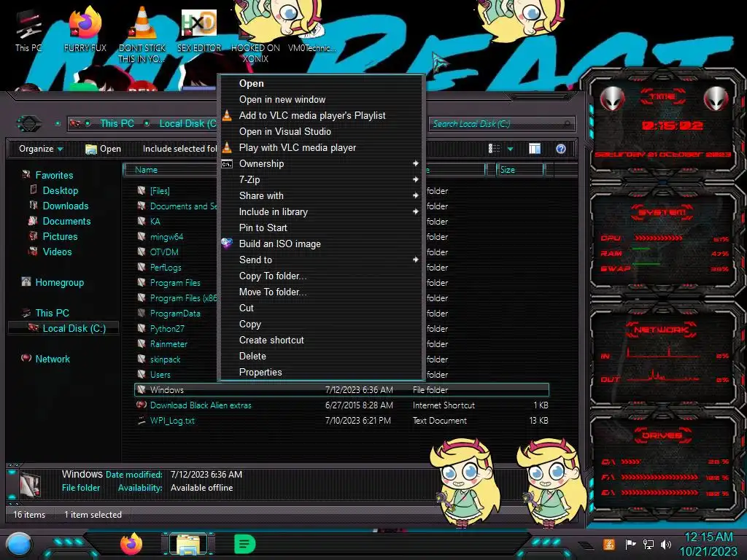The image size is (747, 560).
Task: Select Downloads under Favorites
Action: (x=65, y=206)
